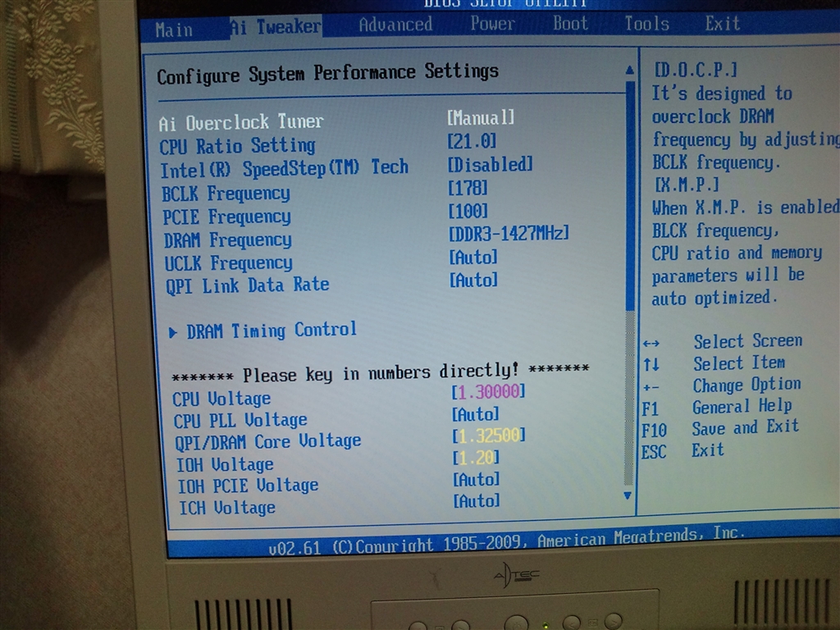Edit IOH Voltage value 1.20
Image resolution: width=840 pixels, height=630 pixels.
[x=476, y=458]
